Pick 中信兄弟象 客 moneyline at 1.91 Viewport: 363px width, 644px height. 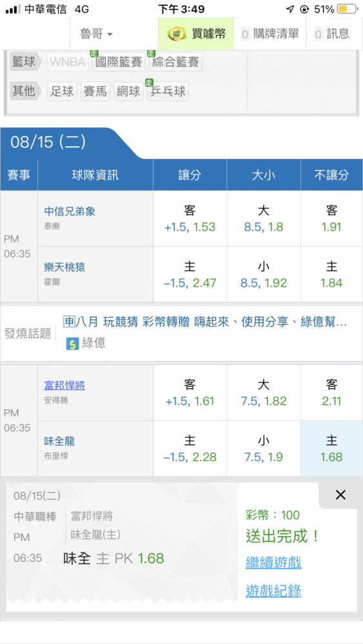(x=332, y=218)
